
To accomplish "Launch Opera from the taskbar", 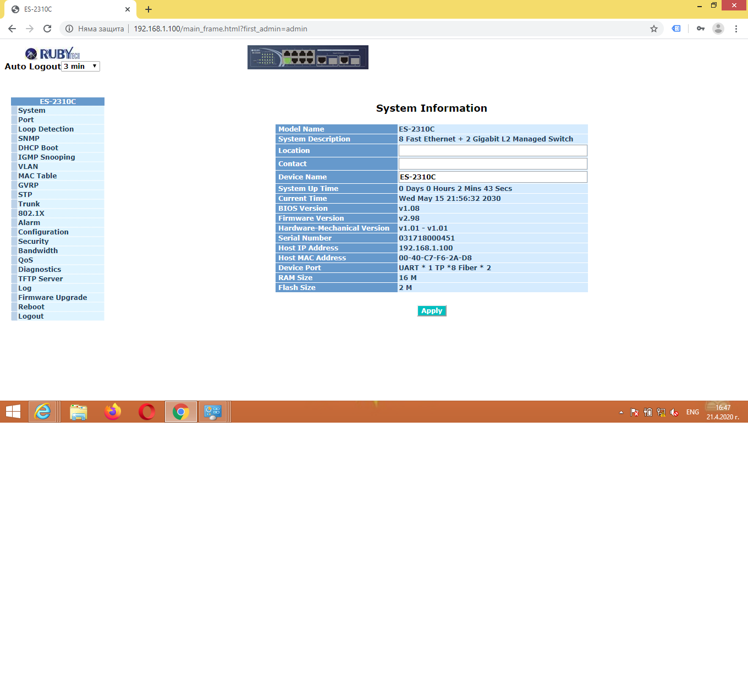I will pos(147,412).
